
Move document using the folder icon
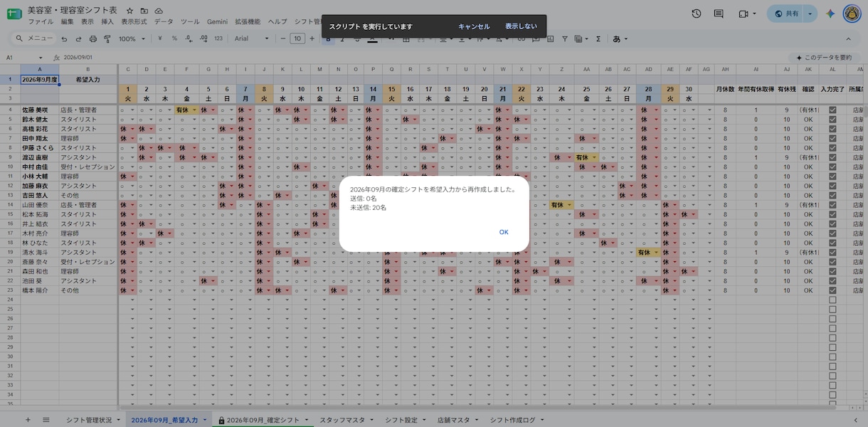144,11
